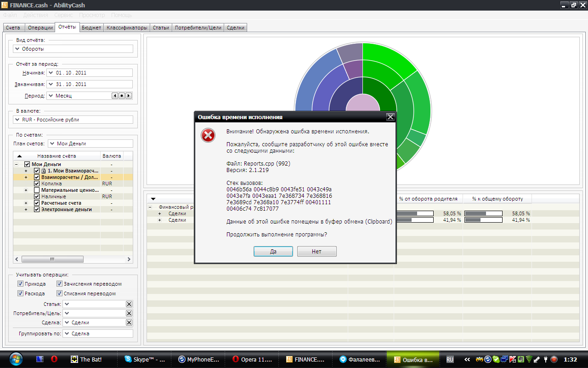The height and width of the screenshot is (368, 588).
Task: Click the current period dot button
Action: (122, 96)
